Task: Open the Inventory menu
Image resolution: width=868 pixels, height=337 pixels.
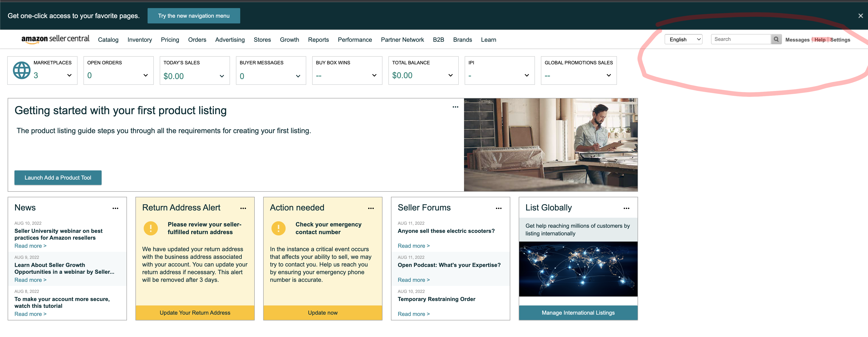Action: [x=139, y=40]
